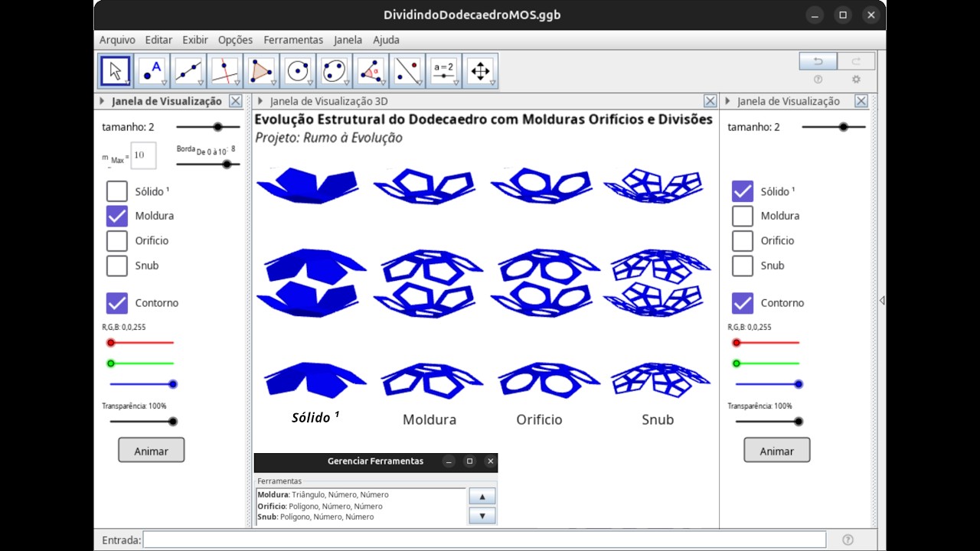Maximize the Gerenciar Ferramentas dialog
This screenshot has height=551, width=980.
(x=469, y=461)
